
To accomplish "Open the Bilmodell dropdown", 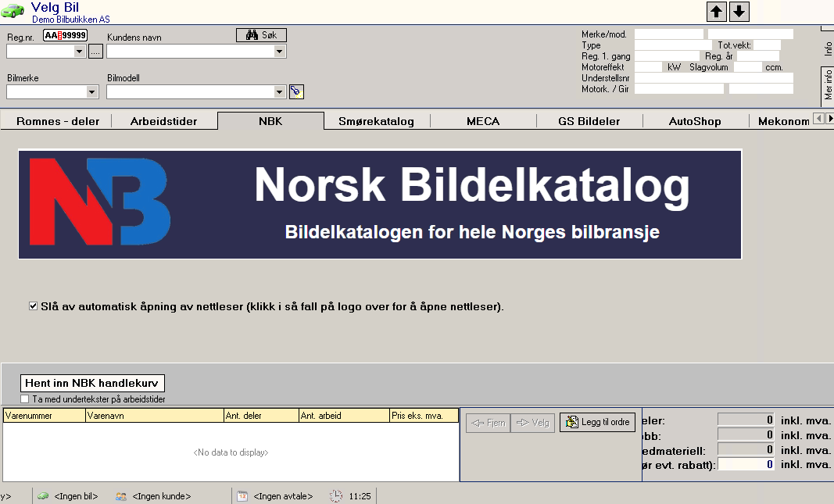I will click(280, 91).
